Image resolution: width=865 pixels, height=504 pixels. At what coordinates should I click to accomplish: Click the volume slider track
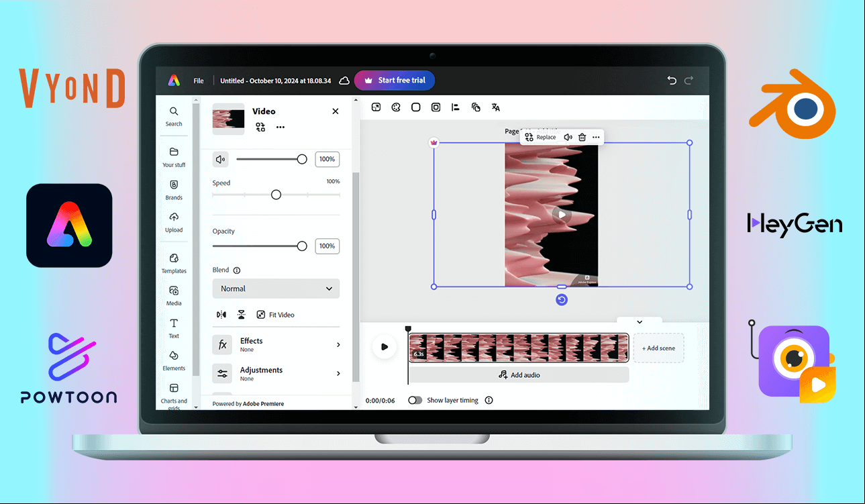click(x=268, y=159)
